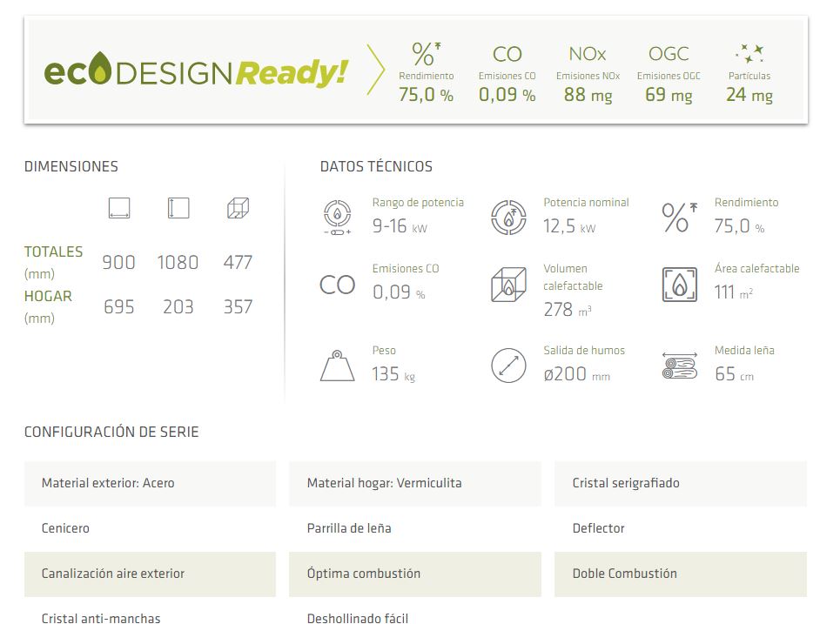Click the Canalización aire exterior cell

click(x=150, y=574)
